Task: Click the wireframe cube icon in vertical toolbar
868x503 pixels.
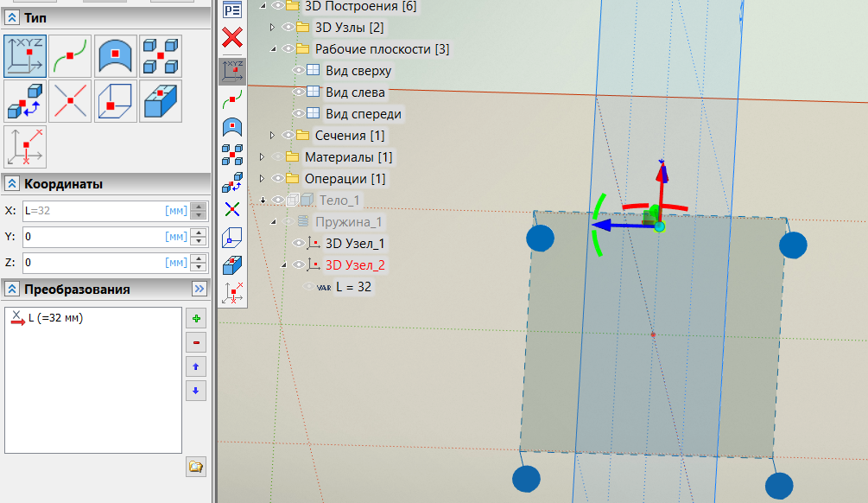Action: tap(232, 238)
